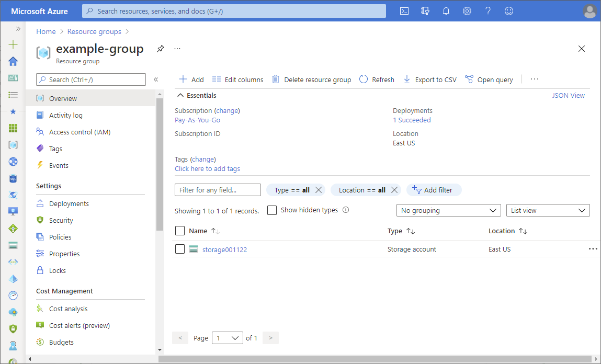The height and width of the screenshot is (364, 601).
Task: Collapse the Essentials section
Action: [180, 96]
